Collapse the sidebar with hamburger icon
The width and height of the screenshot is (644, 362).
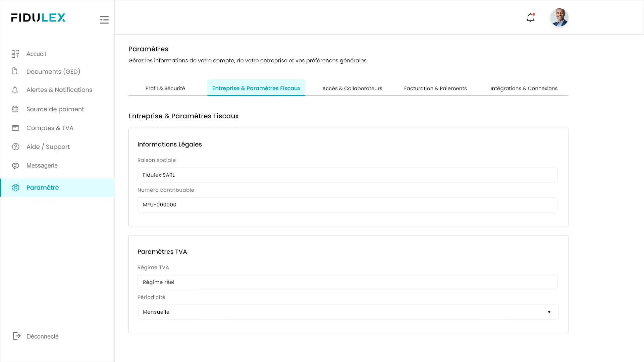point(104,20)
